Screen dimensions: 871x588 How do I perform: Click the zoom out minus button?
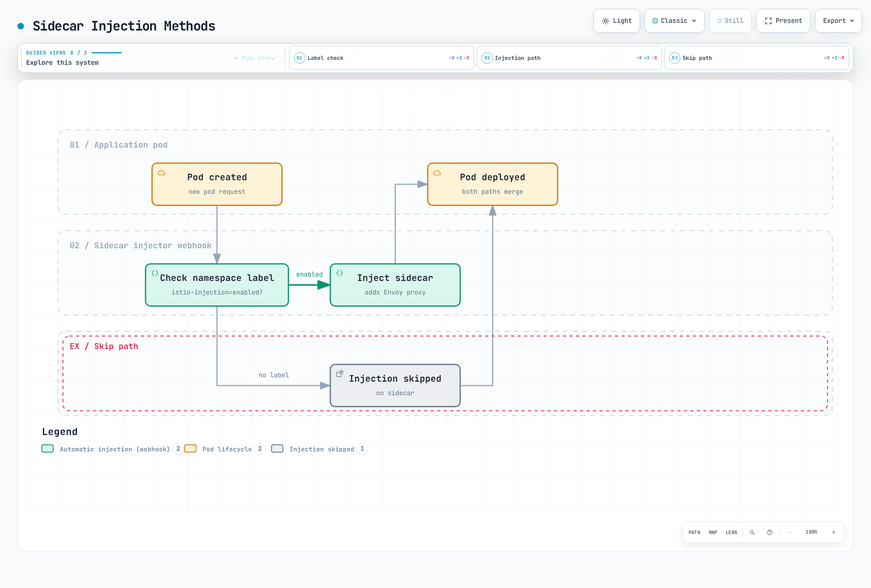click(789, 532)
